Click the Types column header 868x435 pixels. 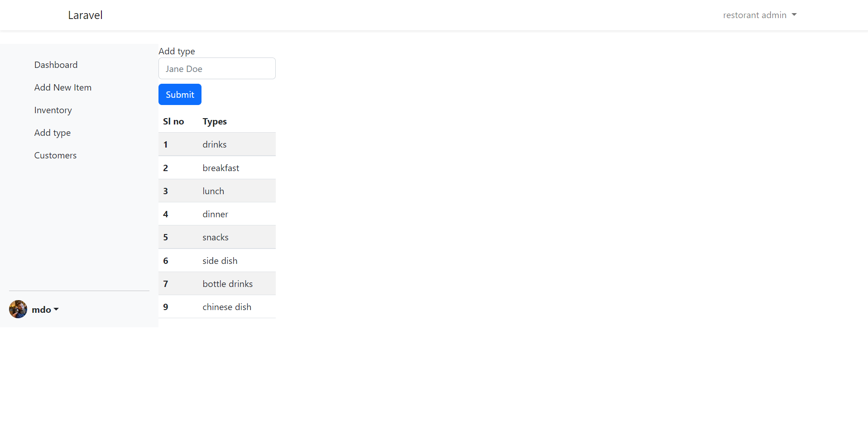(x=215, y=121)
